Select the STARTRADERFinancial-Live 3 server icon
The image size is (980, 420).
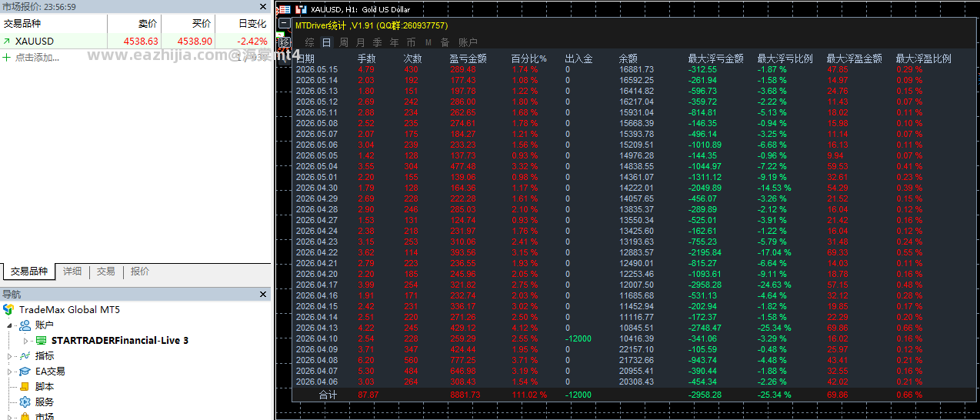click(x=41, y=340)
